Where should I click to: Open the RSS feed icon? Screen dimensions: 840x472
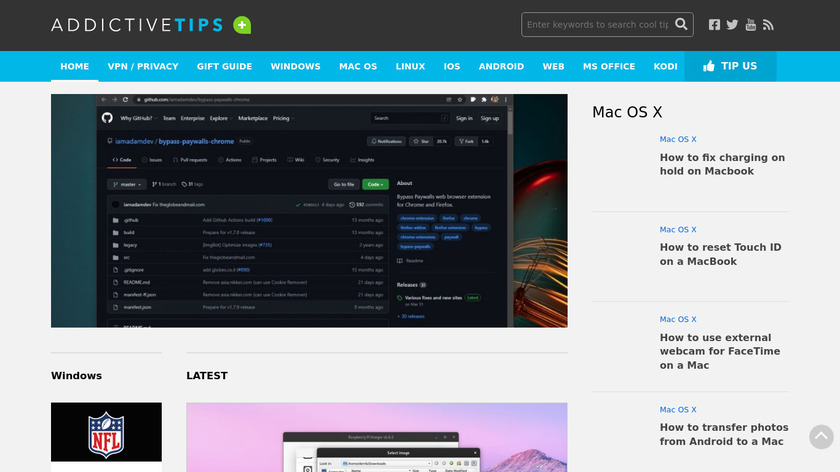tap(768, 25)
